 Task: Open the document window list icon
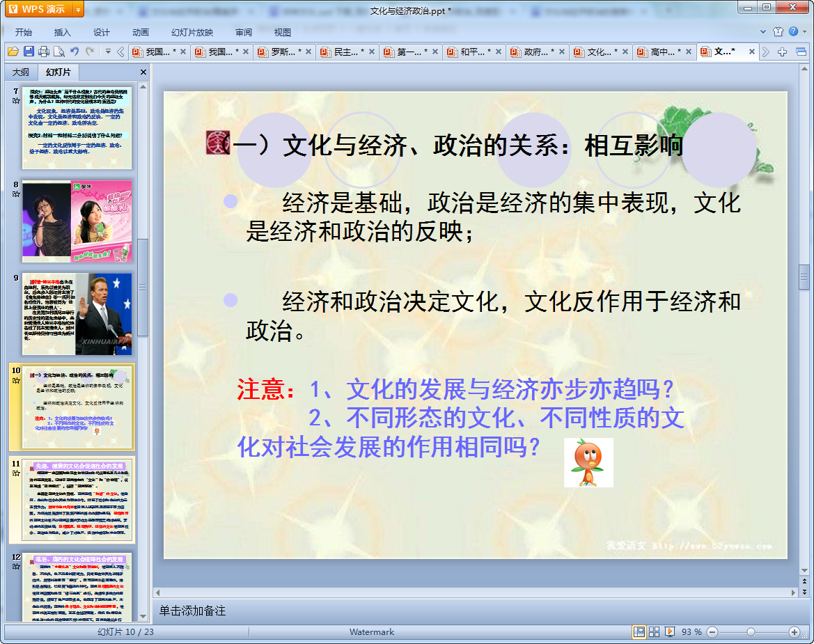(x=801, y=52)
